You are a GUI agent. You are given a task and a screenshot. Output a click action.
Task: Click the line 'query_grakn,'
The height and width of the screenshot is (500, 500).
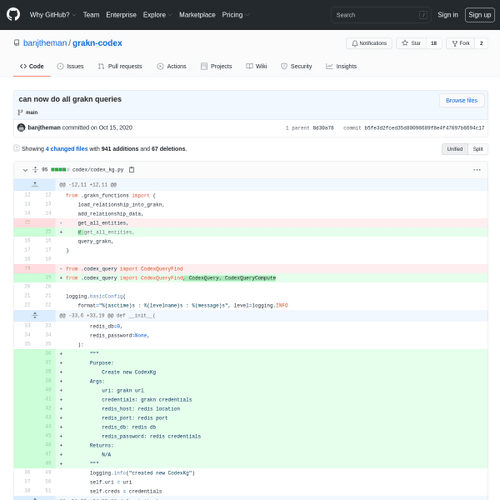(x=96, y=241)
